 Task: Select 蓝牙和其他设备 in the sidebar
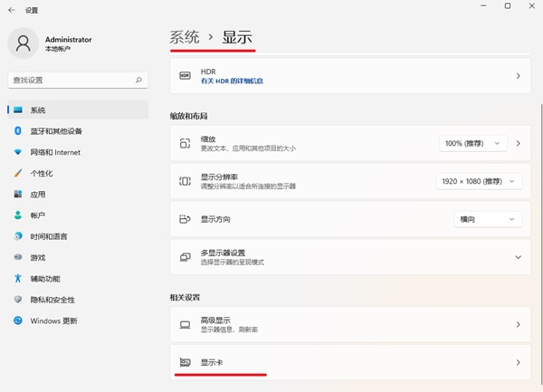(x=78, y=131)
